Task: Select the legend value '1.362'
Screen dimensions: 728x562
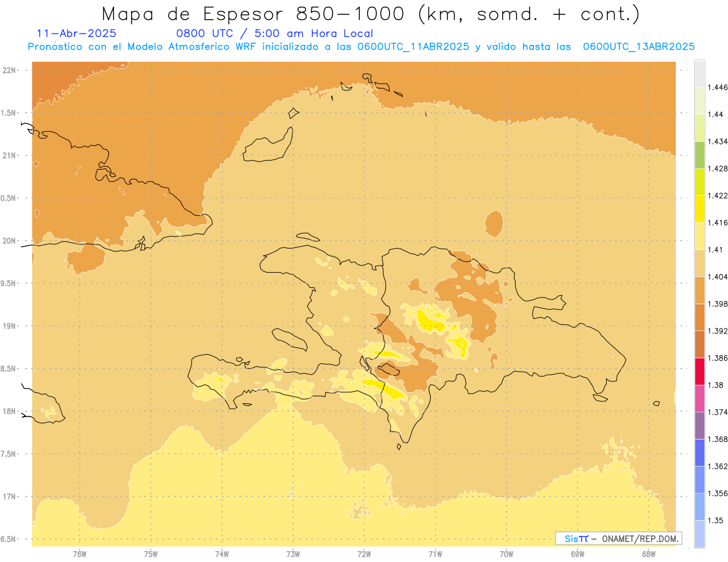Action: click(x=718, y=466)
